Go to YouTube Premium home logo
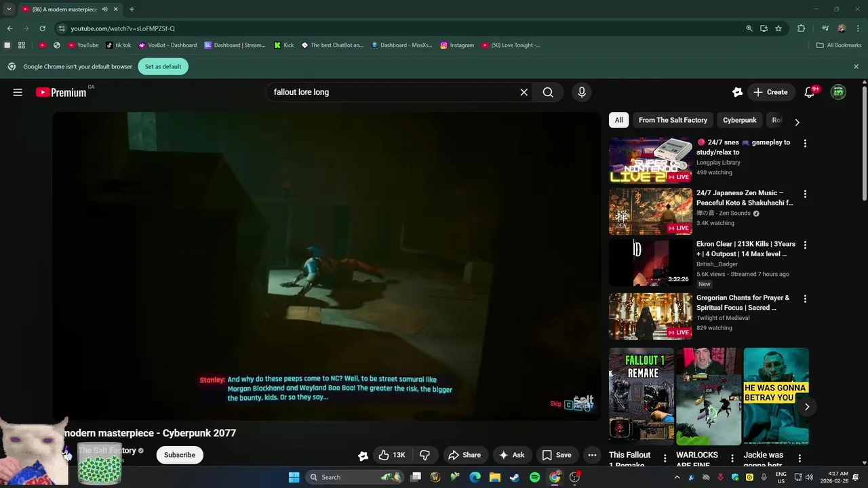The image size is (868, 488). (61, 92)
